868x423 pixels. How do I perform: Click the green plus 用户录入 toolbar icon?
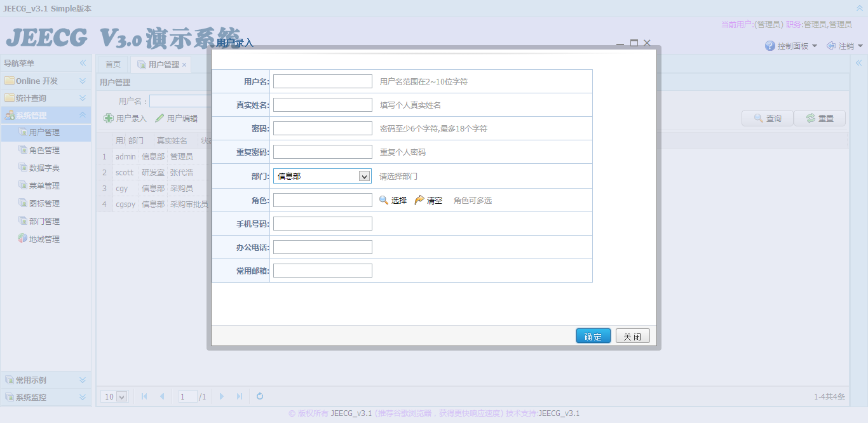click(109, 118)
